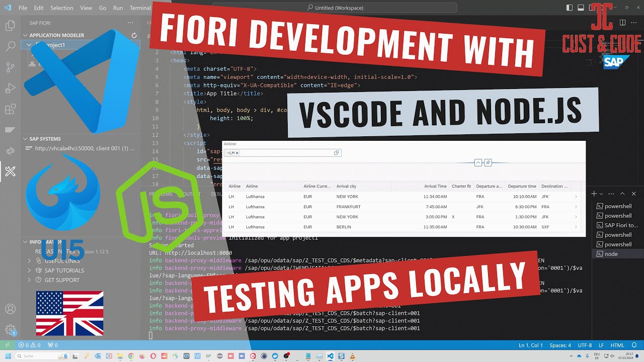Open the File menu
The width and height of the screenshot is (644, 362).
click(x=23, y=8)
